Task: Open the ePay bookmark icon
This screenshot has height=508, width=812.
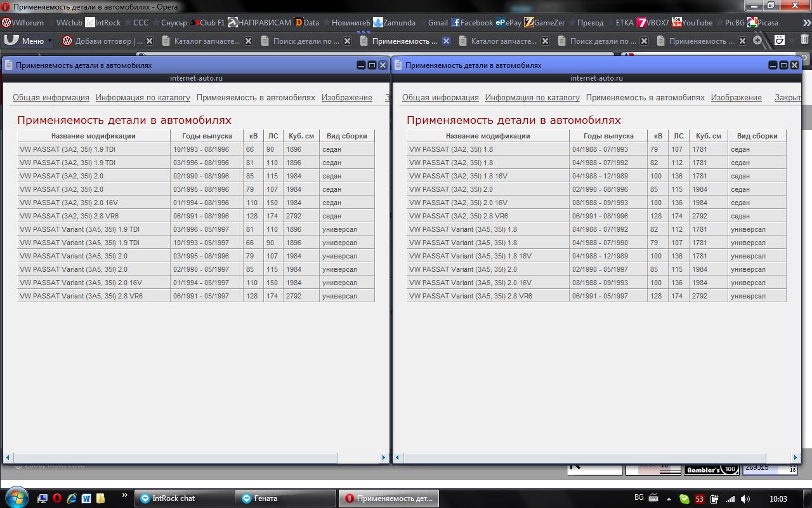Action: (500, 22)
